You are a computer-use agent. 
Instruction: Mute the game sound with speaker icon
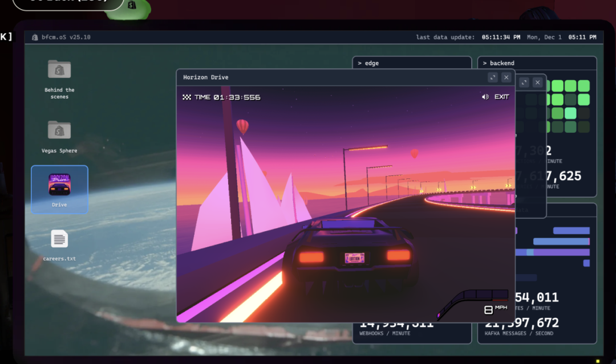pos(485,97)
